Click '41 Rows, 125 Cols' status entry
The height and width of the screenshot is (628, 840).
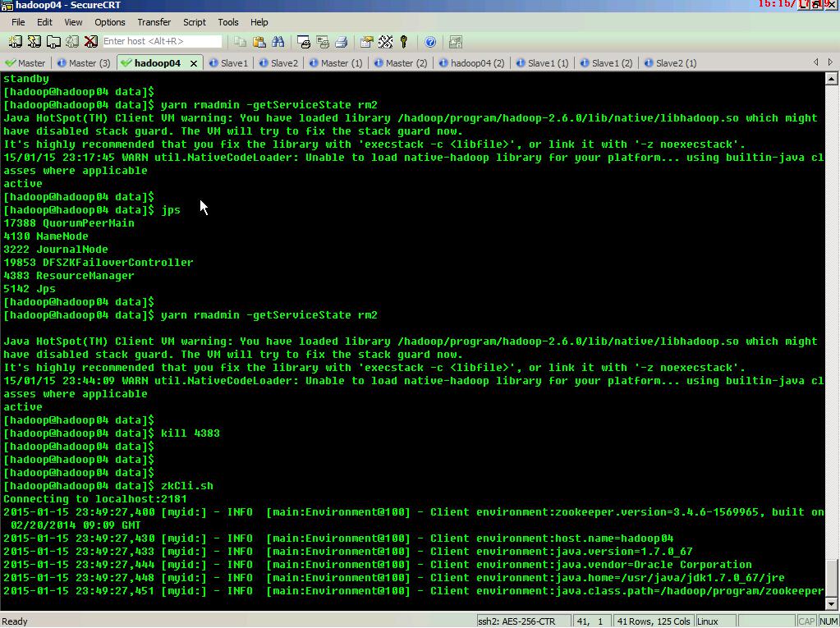pyautogui.click(x=654, y=621)
